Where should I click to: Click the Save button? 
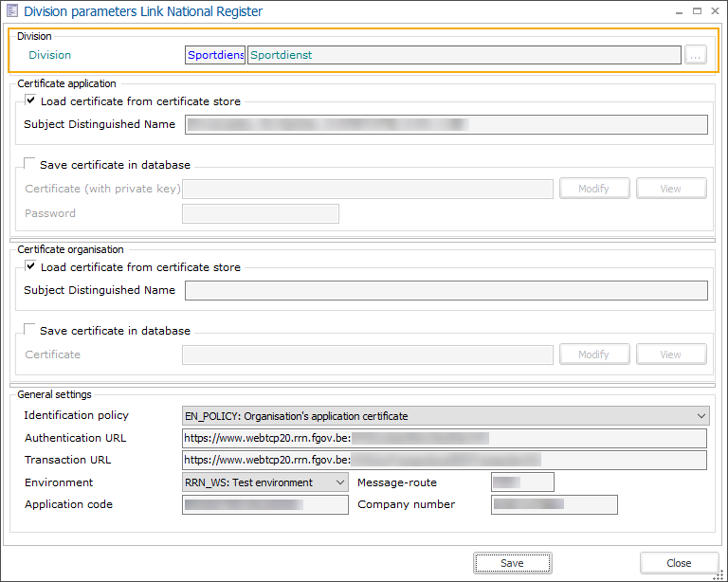click(513, 563)
